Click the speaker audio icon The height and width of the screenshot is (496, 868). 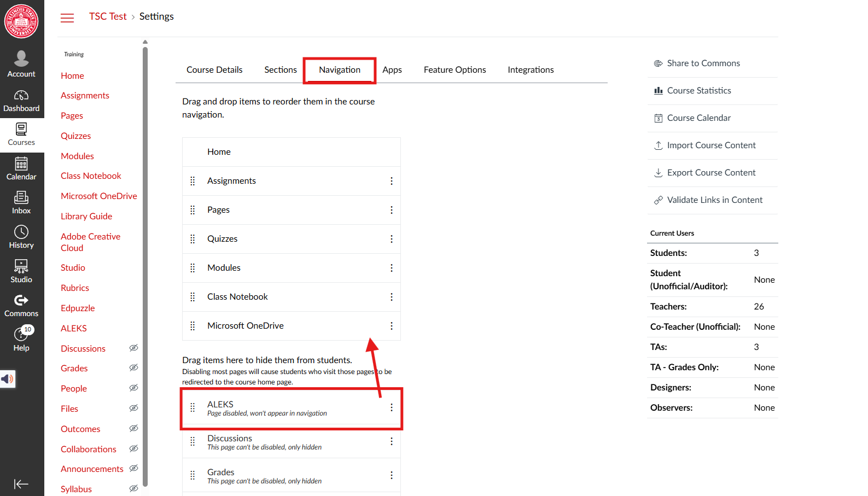click(x=7, y=379)
